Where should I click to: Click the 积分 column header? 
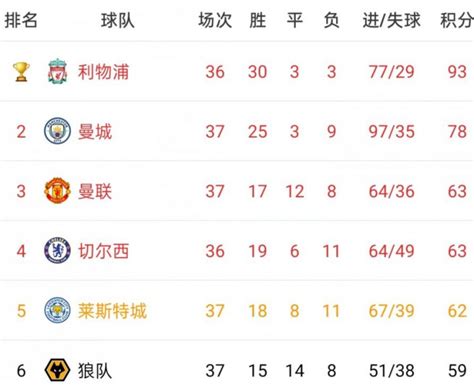point(457,20)
